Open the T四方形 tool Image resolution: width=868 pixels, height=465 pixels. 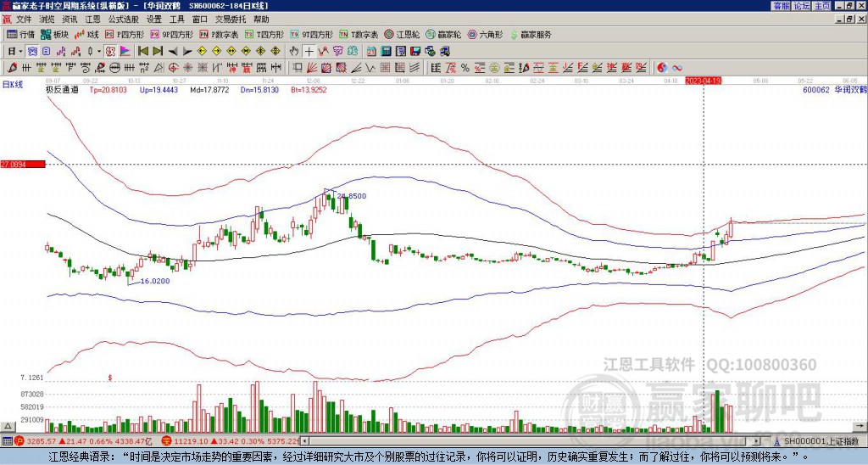(264, 34)
